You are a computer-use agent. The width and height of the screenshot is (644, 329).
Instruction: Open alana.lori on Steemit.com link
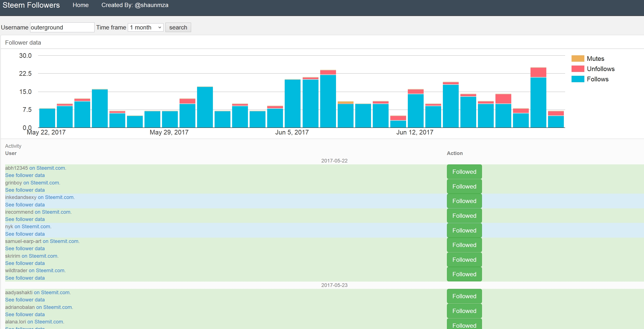pos(46,322)
